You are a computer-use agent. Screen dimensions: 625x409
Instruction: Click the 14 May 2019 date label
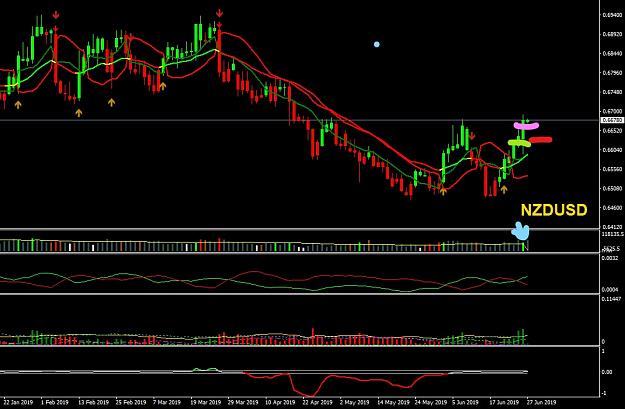tap(393, 402)
